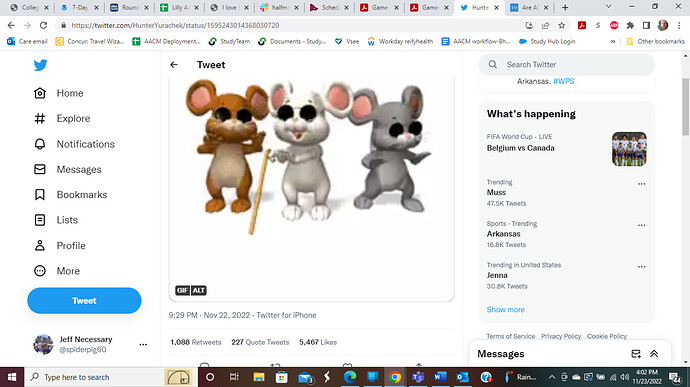
Task: Open the Other bookmarks folder
Action: tap(655, 41)
